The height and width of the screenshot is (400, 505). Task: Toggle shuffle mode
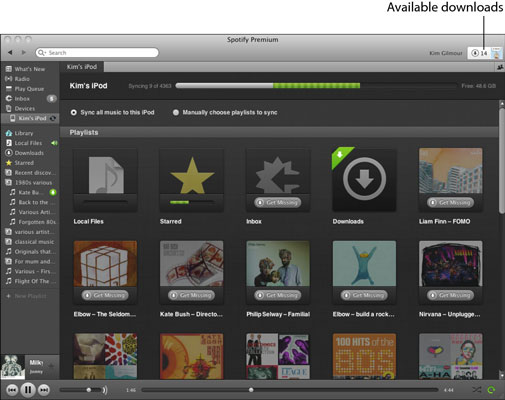tap(477, 390)
